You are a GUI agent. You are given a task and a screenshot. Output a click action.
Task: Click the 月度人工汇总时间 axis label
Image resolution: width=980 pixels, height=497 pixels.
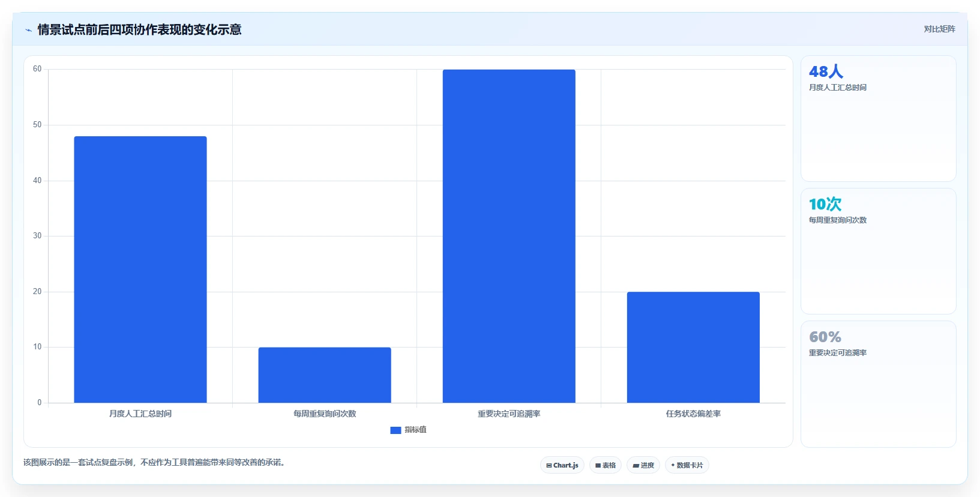click(140, 414)
